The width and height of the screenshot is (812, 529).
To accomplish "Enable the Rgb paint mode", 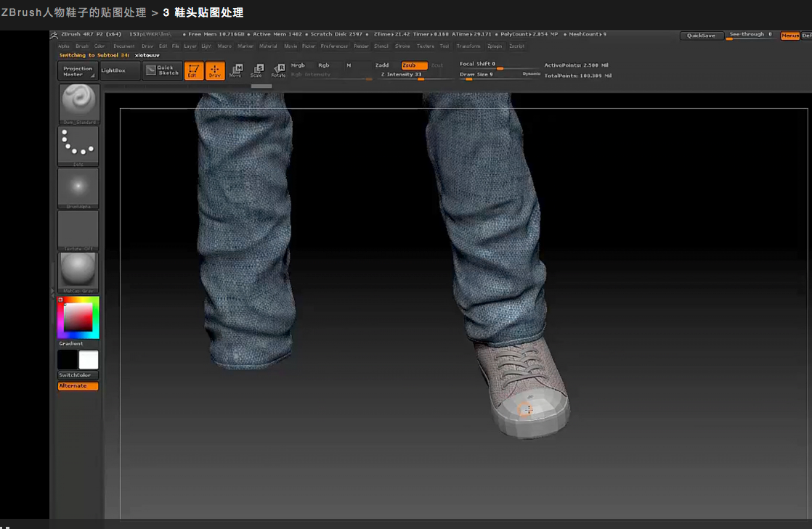I will coord(324,65).
